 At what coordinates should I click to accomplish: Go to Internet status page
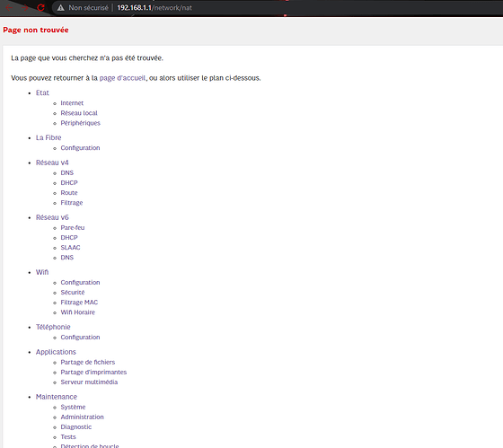(x=72, y=103)
